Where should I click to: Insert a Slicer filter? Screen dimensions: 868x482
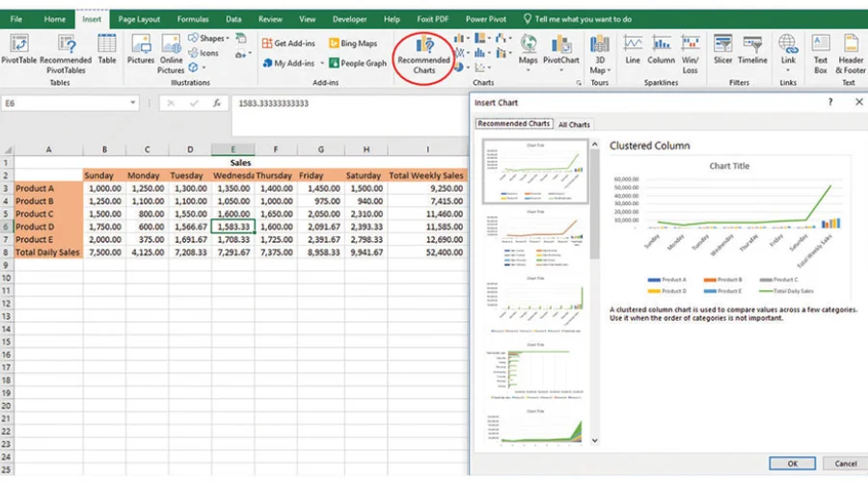722,50
